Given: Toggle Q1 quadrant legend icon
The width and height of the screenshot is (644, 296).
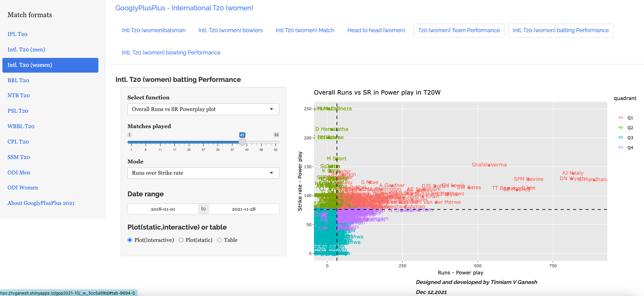Looking at the screenshot, I should pyautogui.click(x=621, y=118).
